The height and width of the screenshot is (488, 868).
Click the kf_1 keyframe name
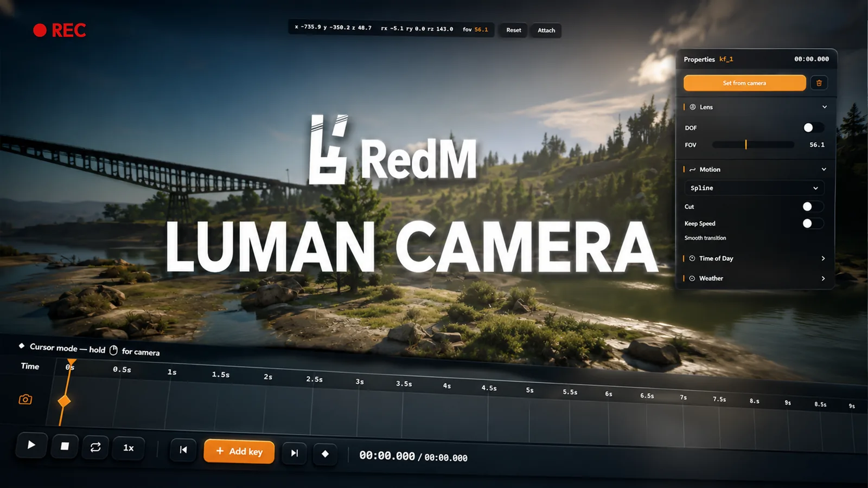pos(726,59)
